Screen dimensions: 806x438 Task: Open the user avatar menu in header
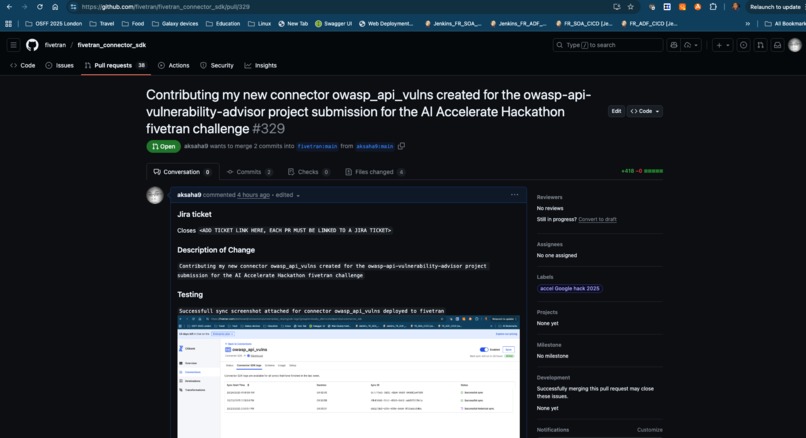pos(795,45)
